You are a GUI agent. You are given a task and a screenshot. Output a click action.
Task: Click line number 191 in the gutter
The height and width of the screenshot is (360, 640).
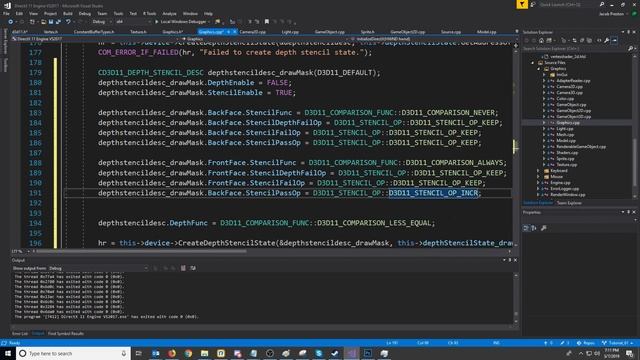[36, 193]
